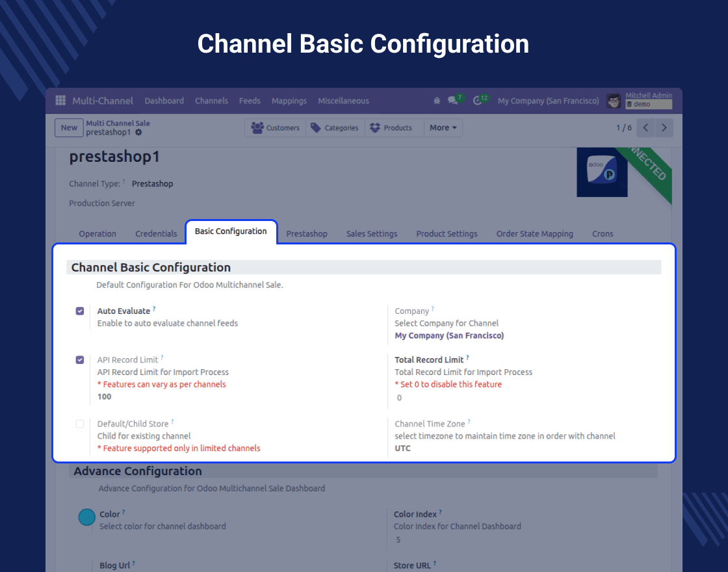This screenshot has width=728, height=572.
Task: Click the Mitchell Admin avatar
Action: (614, 101)
